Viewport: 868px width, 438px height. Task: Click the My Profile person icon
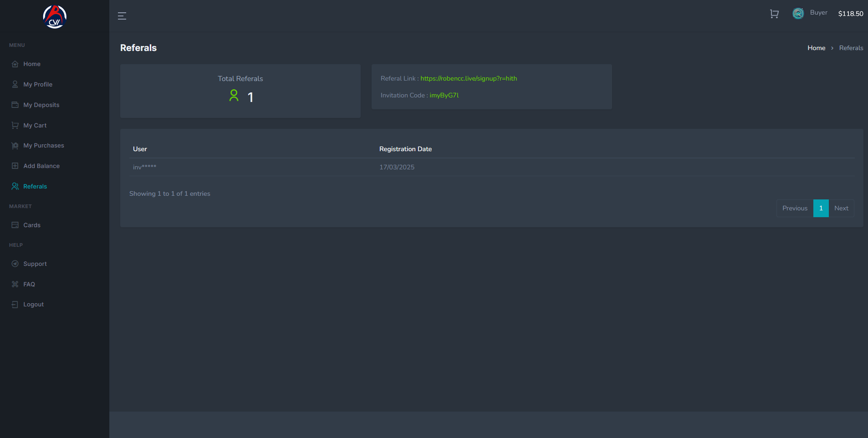(x=15, y=85)
